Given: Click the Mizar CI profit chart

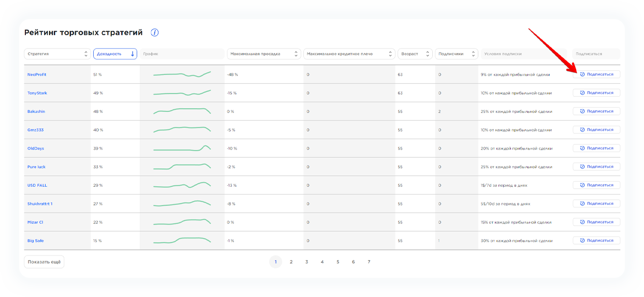Looking at the screenshot, I should 182,222.
